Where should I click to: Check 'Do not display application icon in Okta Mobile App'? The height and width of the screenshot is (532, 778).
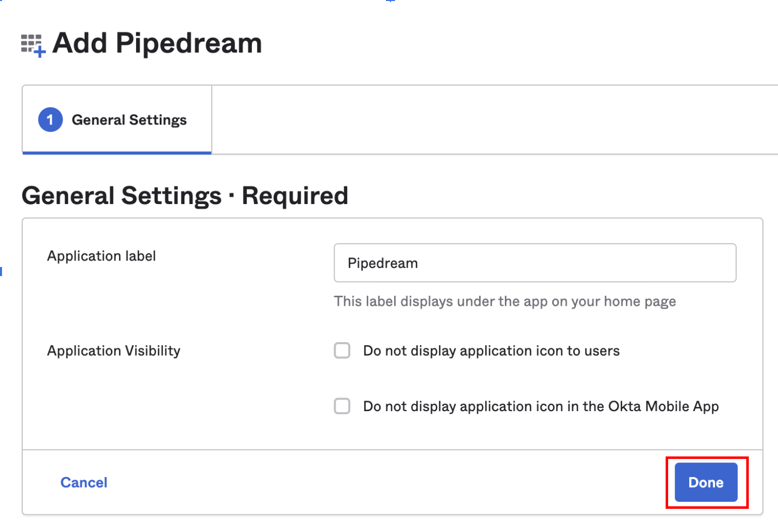pyautogui.click(x=342, y=406)
